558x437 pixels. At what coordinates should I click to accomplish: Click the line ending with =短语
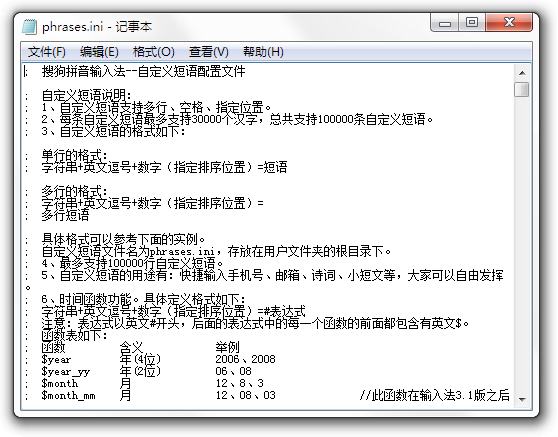point(164,167)
